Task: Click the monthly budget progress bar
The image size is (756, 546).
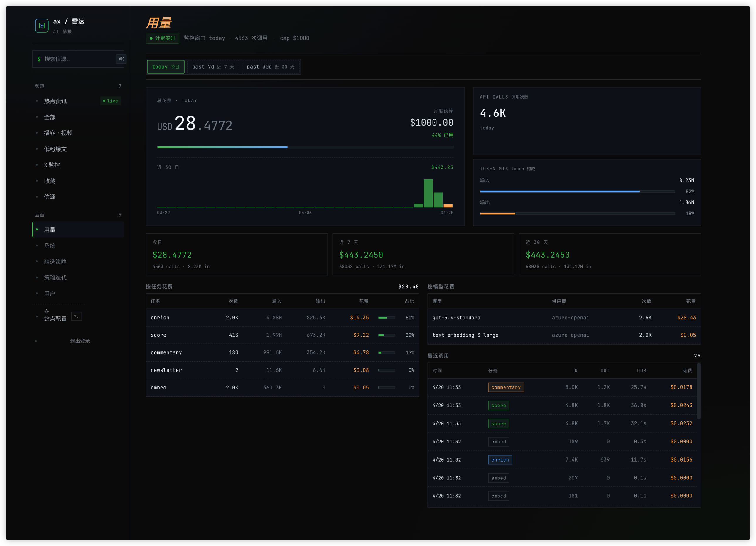Action: pyautogui.click(x=305, y=147)
